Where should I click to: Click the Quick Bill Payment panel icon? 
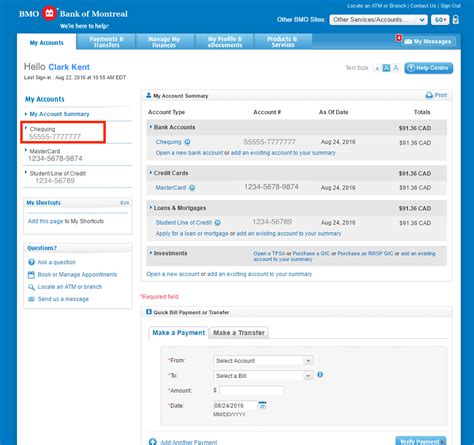[149, 312]
